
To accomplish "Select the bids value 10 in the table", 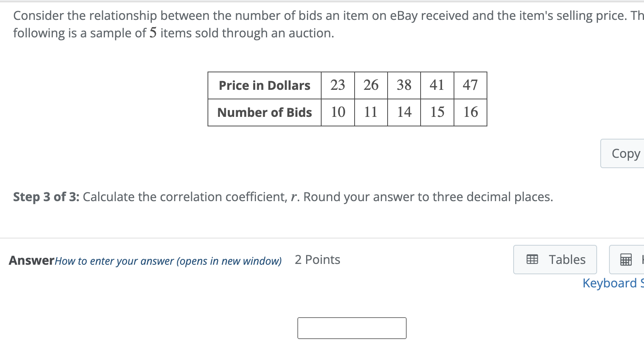I will click(x=338, y=112).
